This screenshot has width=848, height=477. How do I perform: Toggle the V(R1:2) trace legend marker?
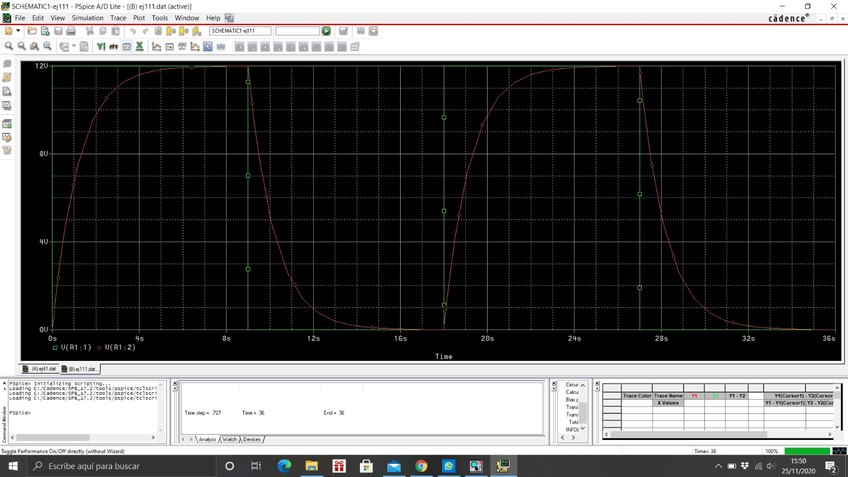click(x=99, y=347)
